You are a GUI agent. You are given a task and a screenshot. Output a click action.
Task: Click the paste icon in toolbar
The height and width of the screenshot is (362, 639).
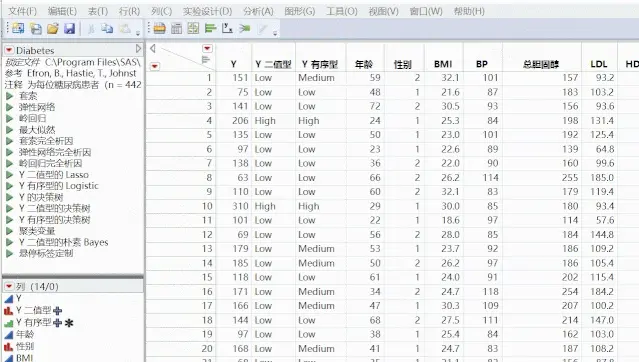click(125, 29)
